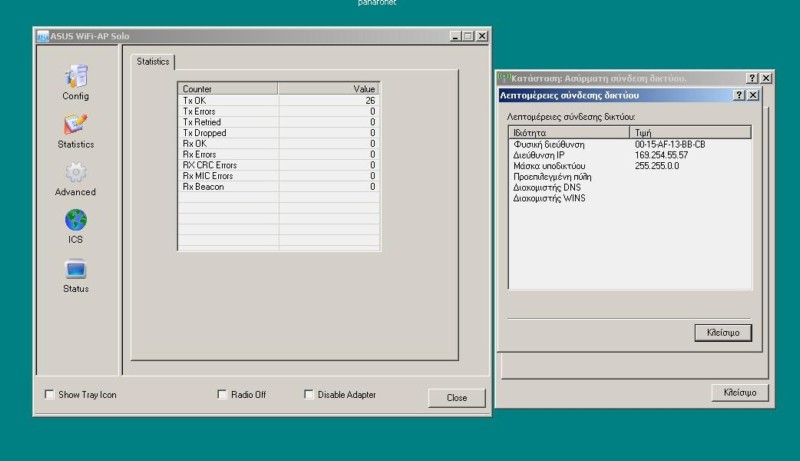Select the Rx Errors row
This screenshot has width=800, height=461.
[279, 154]
